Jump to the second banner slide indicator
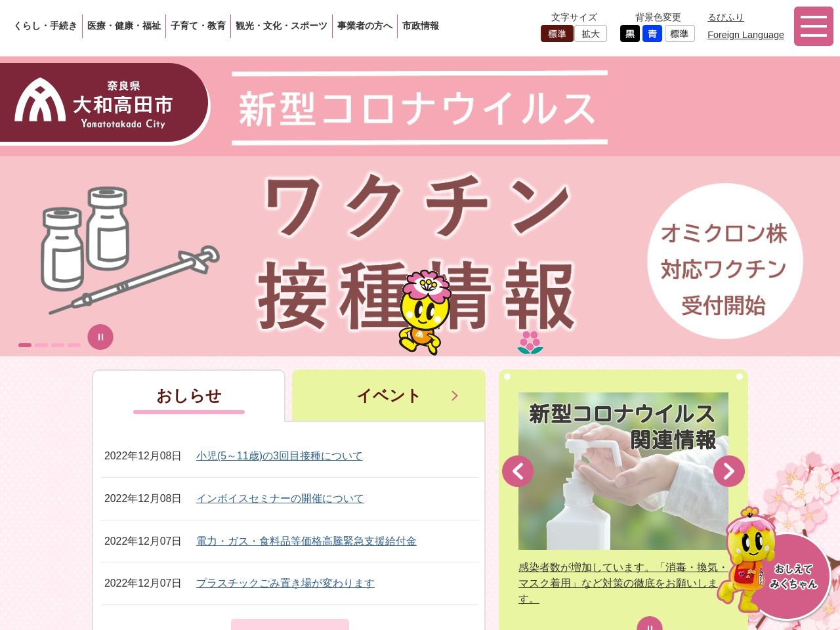This screenshot has height=630, width=840. tap(41, 345)
